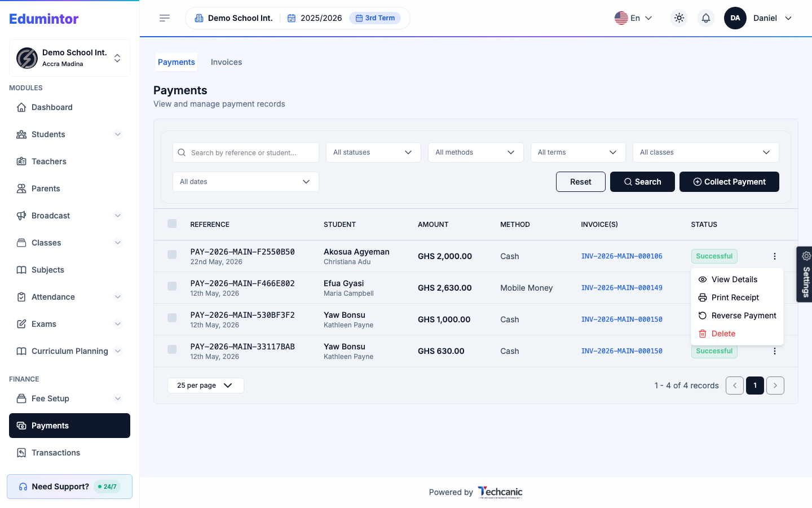Click the Need Support headset button
The width and height of the screenshot is (812, 508).
pyautogui.click(x=69, y=487)
